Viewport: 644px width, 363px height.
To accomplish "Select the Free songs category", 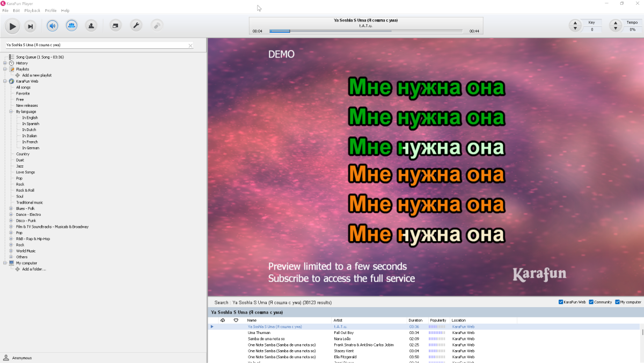I will click(x=20, y=99).
